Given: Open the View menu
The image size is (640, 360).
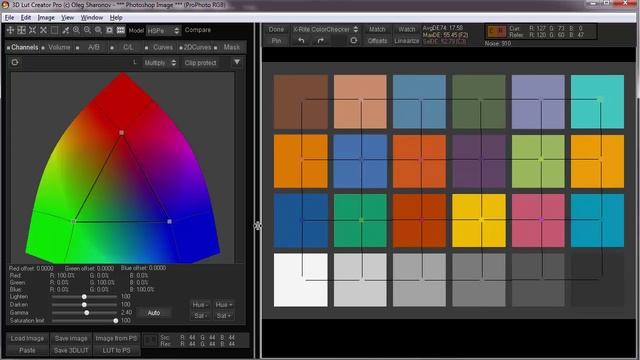Looking at the screenshot, I should tap(67, 18).
